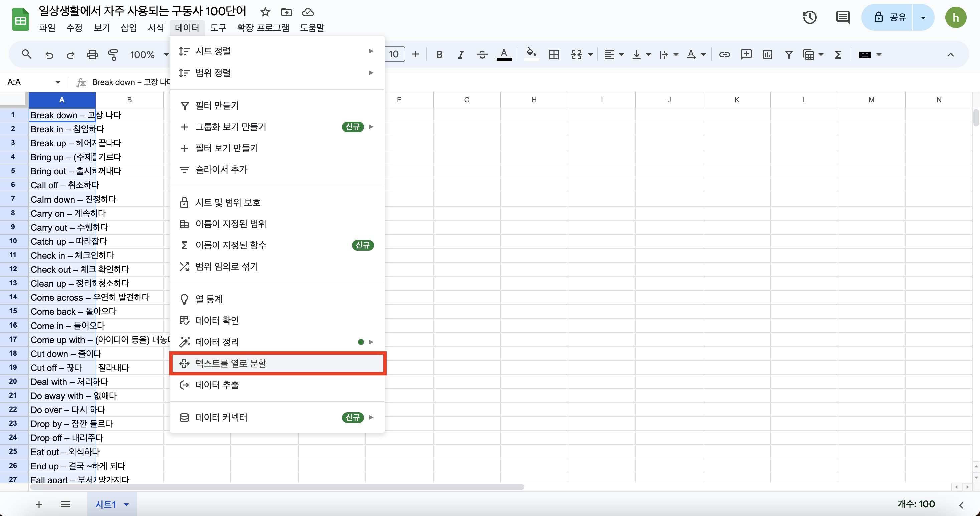Select the borders tool icon
Image resolution: width=980 pixels, height=516 pixels.
554,55
